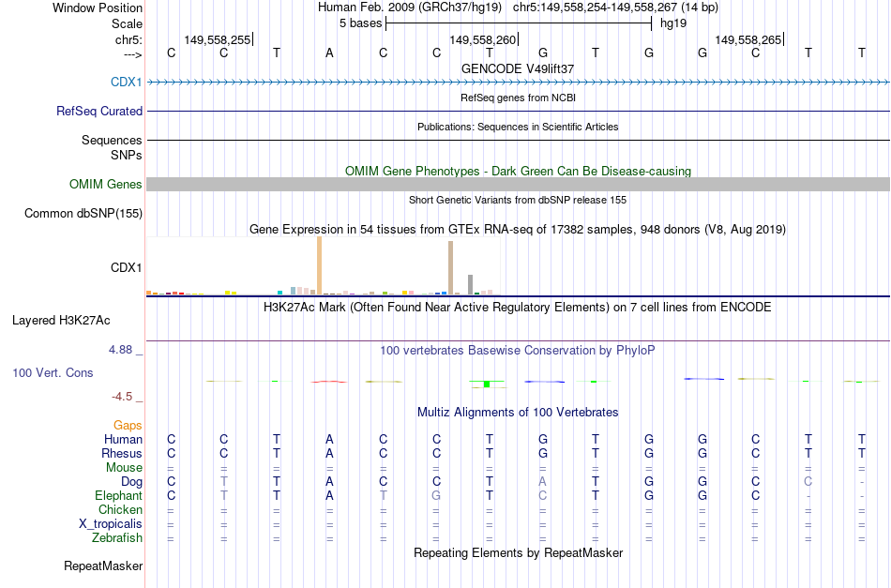Open the RefSeq Curated track label

[x=98, y=111]
